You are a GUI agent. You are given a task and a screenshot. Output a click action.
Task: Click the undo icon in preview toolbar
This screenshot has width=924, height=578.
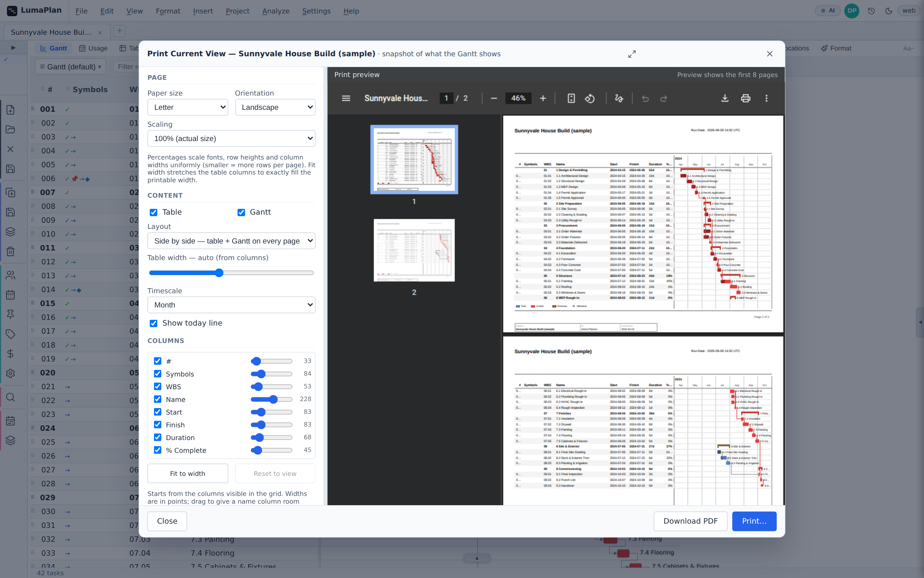[645, 98]
